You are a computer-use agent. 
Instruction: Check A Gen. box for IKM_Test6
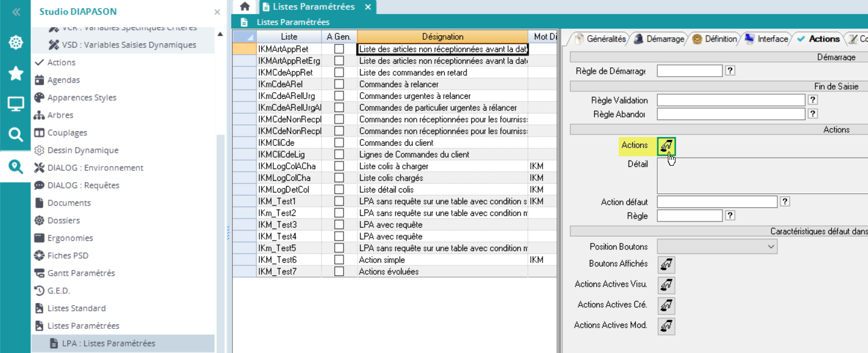(339, 260)
